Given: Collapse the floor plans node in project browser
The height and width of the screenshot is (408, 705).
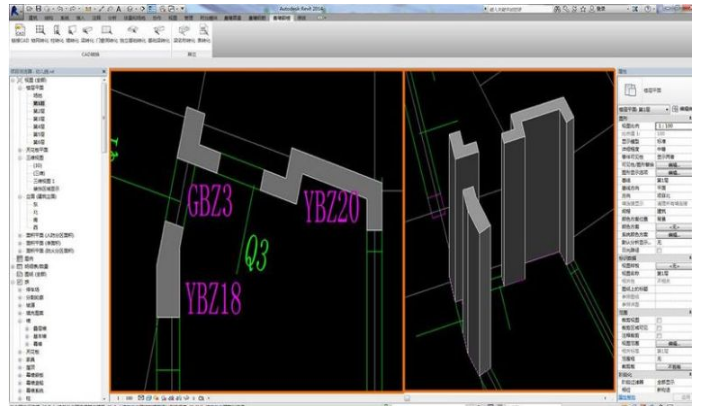Looking at the screenshot, I should coord(20,88).
